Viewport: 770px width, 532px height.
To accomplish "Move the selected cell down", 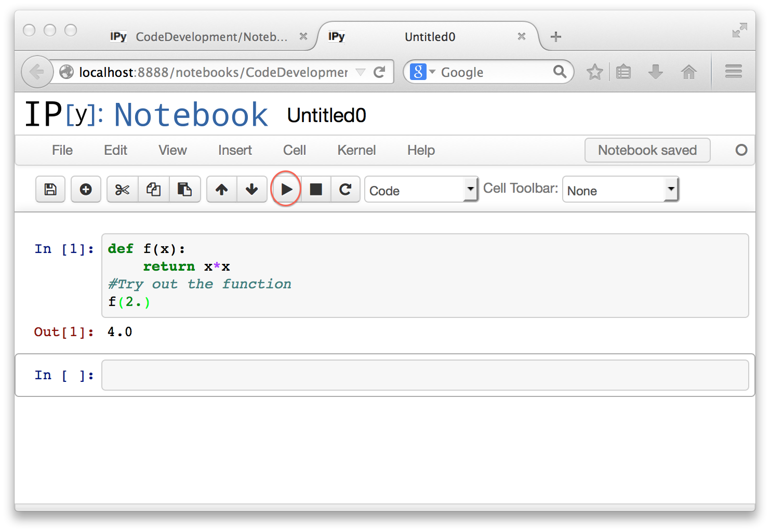I will 252,190.
